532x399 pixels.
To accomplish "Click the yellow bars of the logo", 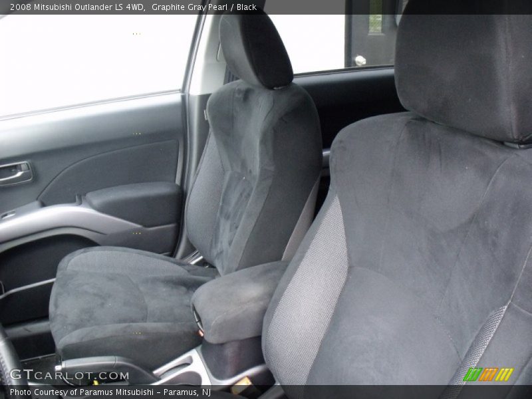I will click(x=505, y=374).
